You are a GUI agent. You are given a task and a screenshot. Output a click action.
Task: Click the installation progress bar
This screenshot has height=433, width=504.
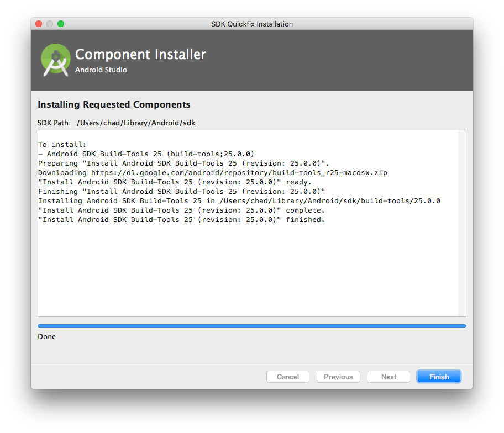pyautogui.click(x=251, y=326)
